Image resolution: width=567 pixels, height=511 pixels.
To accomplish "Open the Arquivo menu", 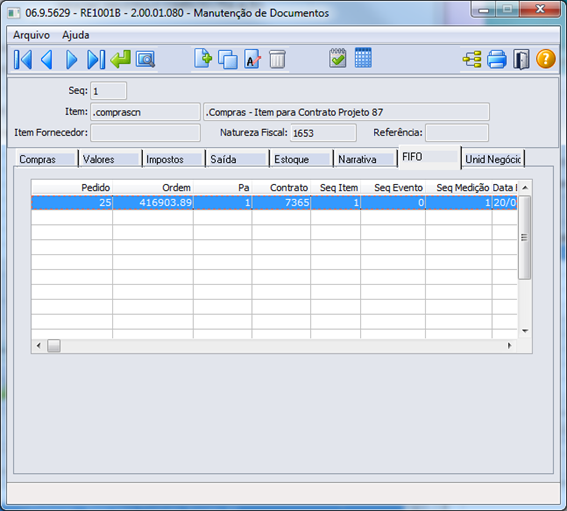I will pos(31,35).
